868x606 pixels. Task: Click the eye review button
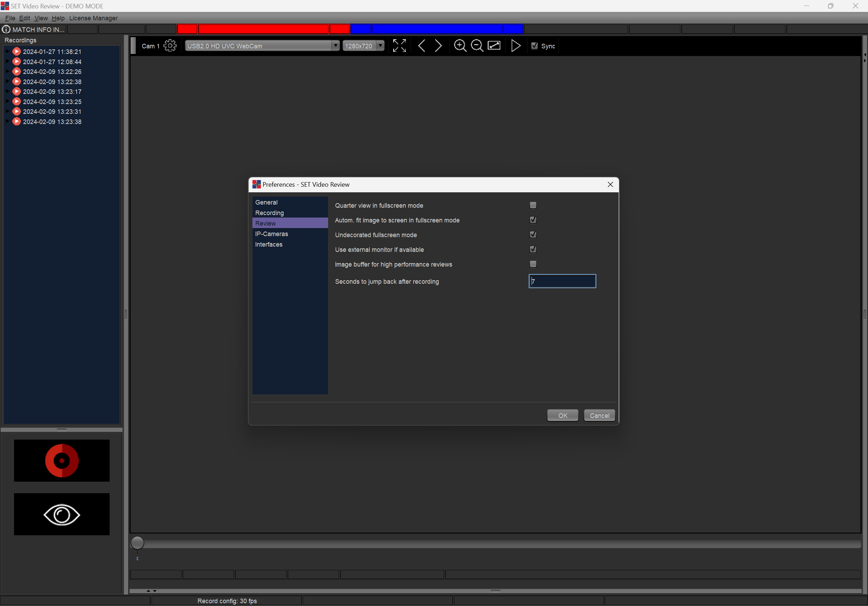(x=62, y=514)
